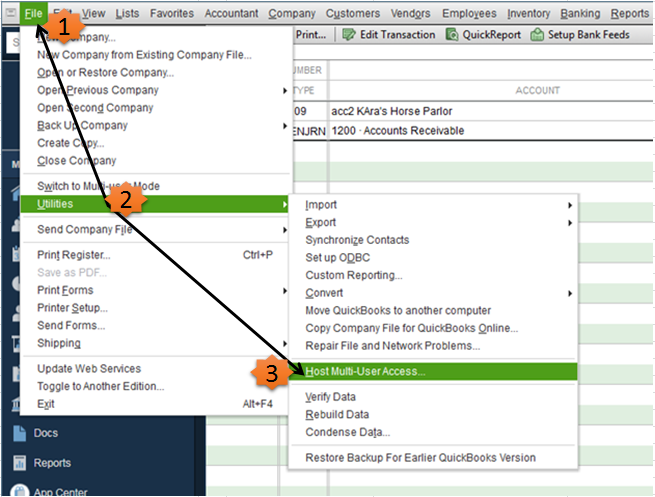Expand Open Previous Company submenu arrow
The image size is (655, 497).
[284, 90]
